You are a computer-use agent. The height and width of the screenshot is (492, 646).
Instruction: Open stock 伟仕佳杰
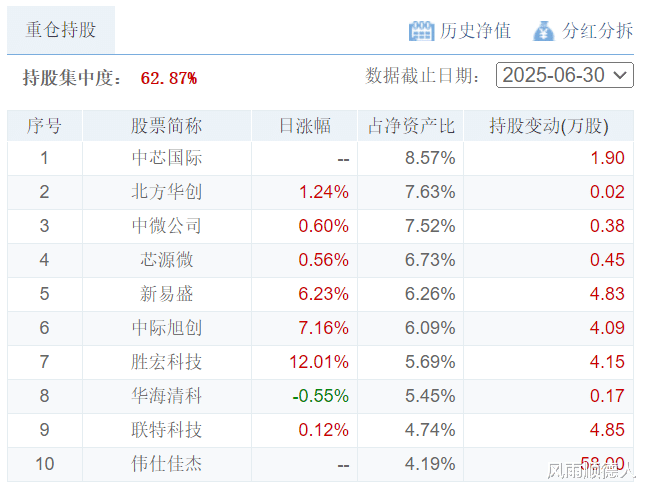[x=167, y=464]
